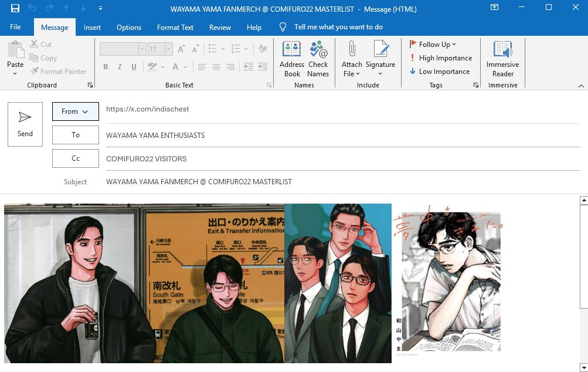Open the font size dropdown
588x372 pixels.
(x=169, y=49)
